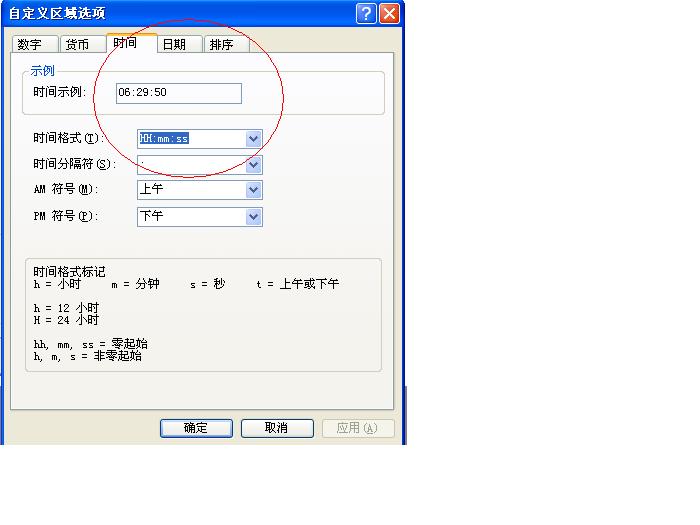This screenshot has width=700, height=525.
Task: Click the 应用(A) button
Action: coord(357,428)
